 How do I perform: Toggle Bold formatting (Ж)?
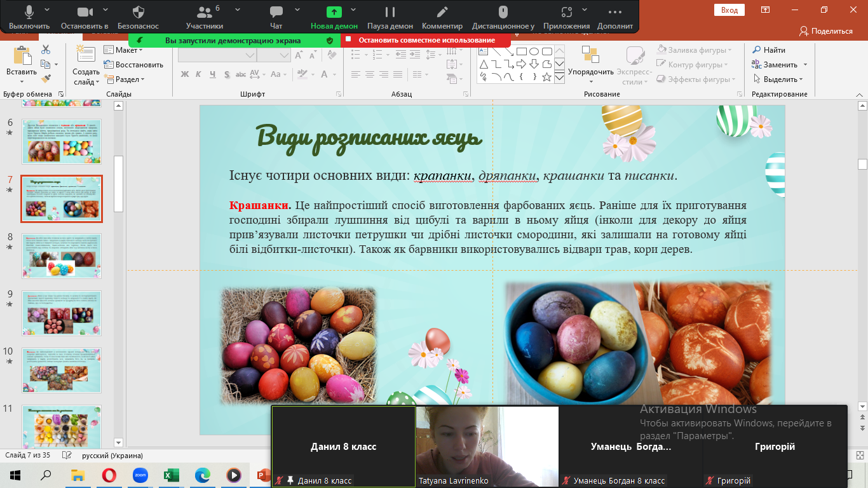pos(186,74)
